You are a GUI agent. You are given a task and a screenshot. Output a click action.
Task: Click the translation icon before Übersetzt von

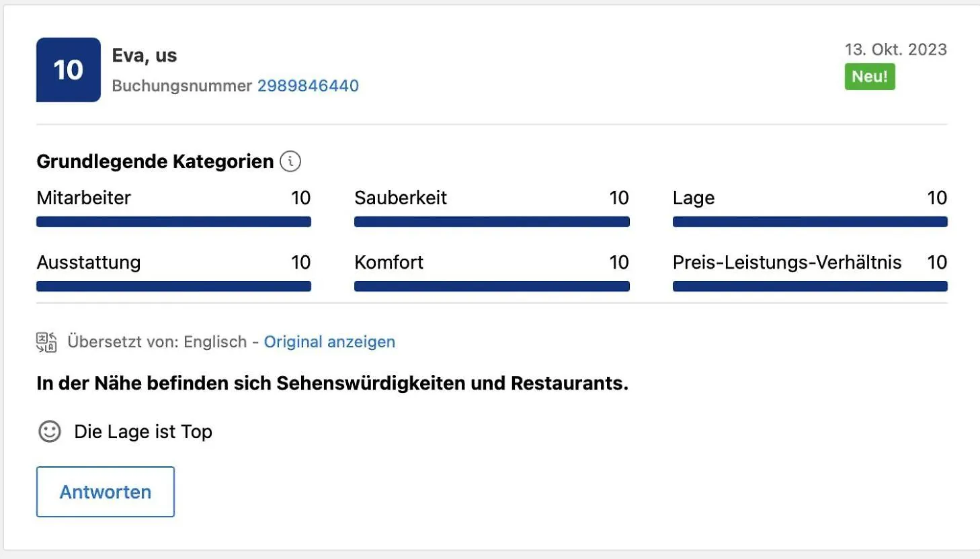[x=46, y=342]
